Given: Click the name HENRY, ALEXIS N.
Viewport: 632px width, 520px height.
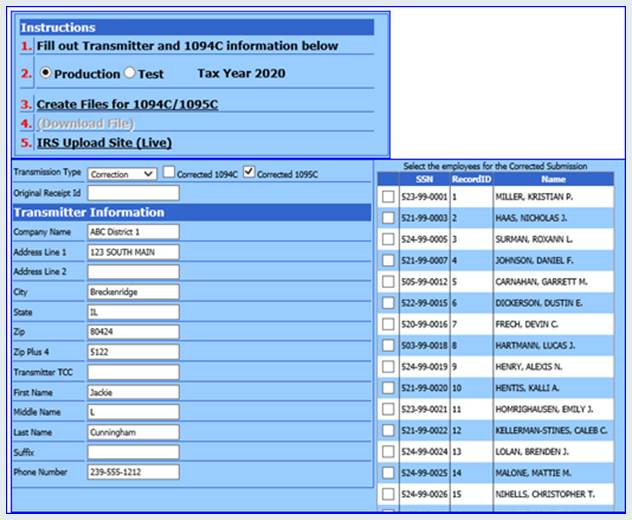Looking at the screenshot, I should click(x=528, y=367).
